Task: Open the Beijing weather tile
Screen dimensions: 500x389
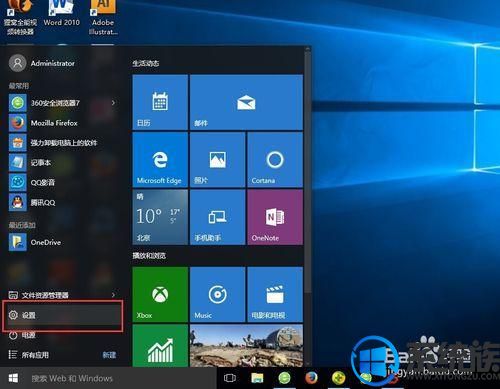Action: coord(160,217)
